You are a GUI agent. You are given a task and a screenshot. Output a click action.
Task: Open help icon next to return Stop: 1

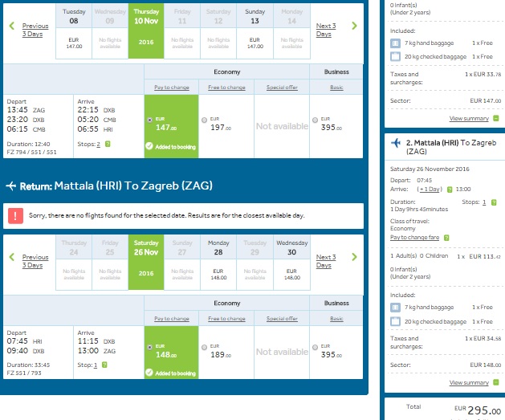pos(106,365)
